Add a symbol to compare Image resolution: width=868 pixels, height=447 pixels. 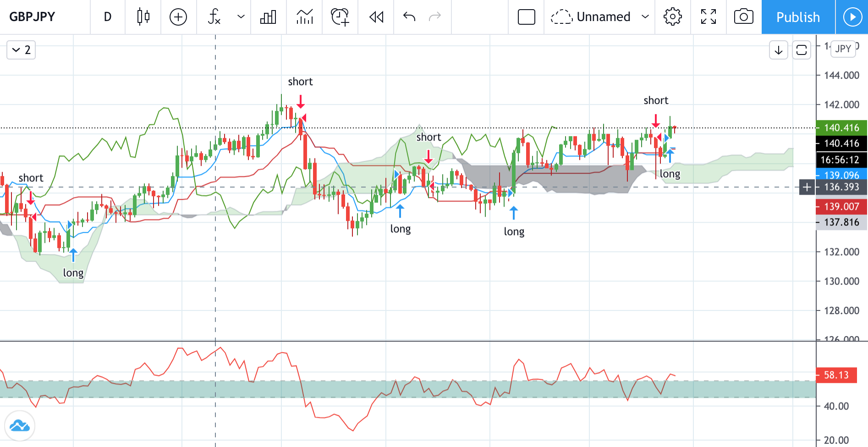178,17
